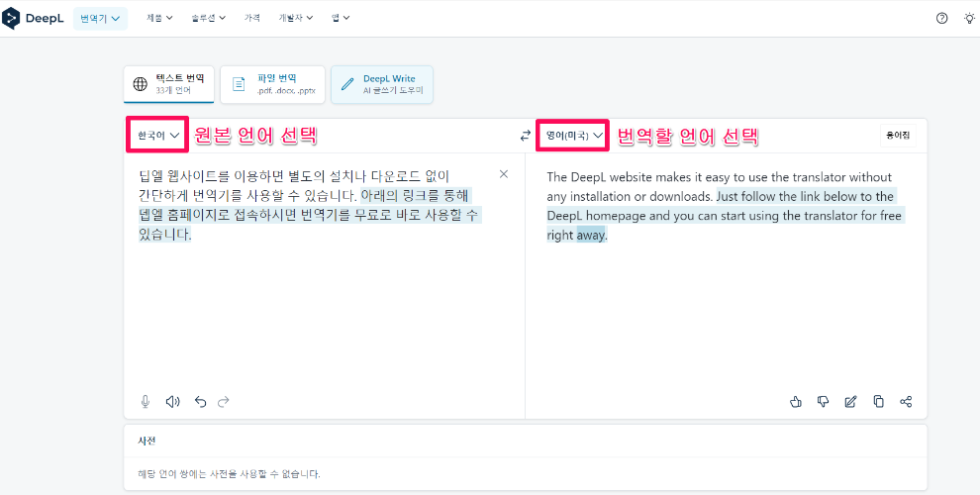Clear the source text with X
Viewport: 980px width, 495px height.
pyautogui.click(x=504, y=174)
